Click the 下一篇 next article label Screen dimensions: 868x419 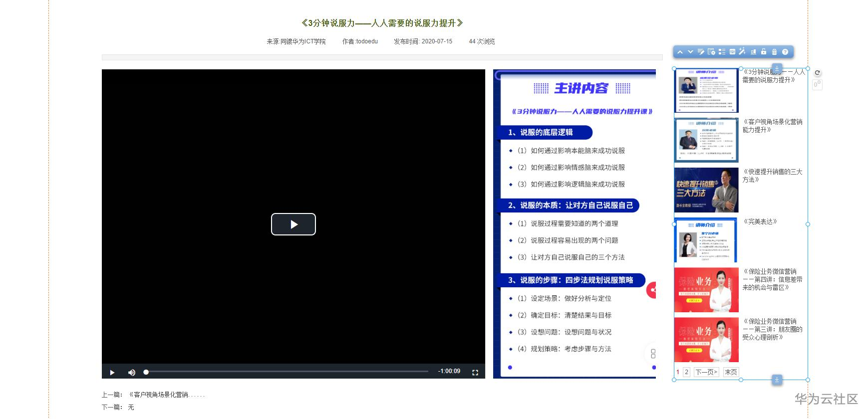pyautogui.click(x=112, y=407)
